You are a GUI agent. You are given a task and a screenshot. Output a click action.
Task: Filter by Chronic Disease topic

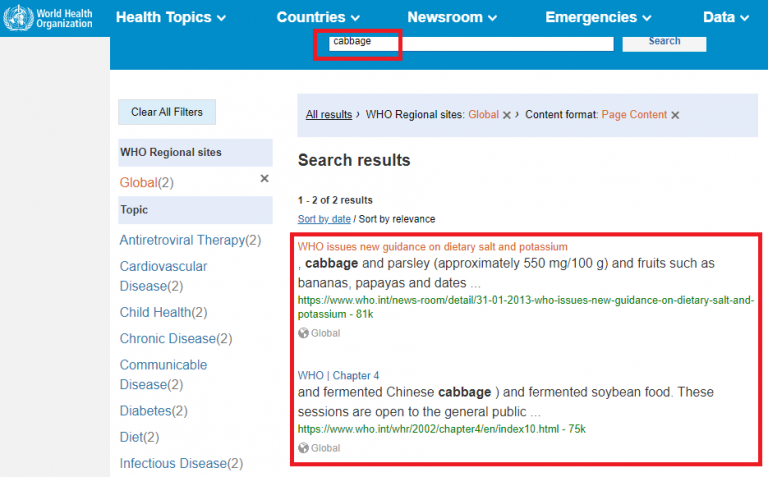(x=176, y=338)
